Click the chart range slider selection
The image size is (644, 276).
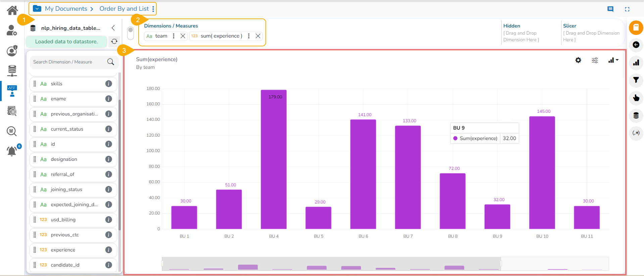click(x=332, y=264)
